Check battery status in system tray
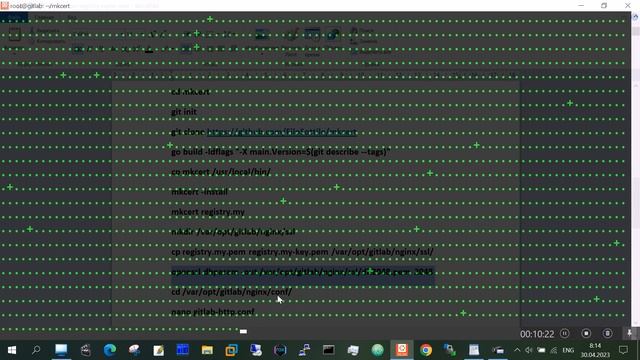The width and height of the screenshot is (640, 360). point(541,350)
